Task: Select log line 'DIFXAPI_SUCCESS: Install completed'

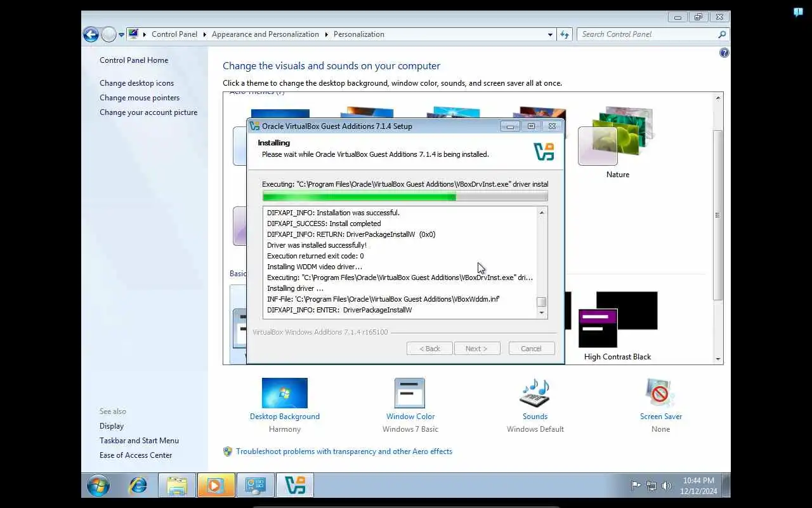Action: click(x=324, y=224)
